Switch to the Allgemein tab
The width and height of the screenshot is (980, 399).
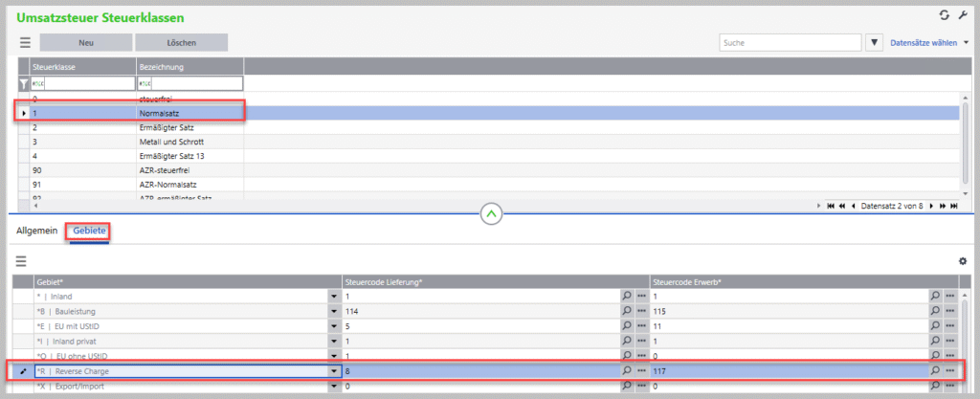click(36, 232)
